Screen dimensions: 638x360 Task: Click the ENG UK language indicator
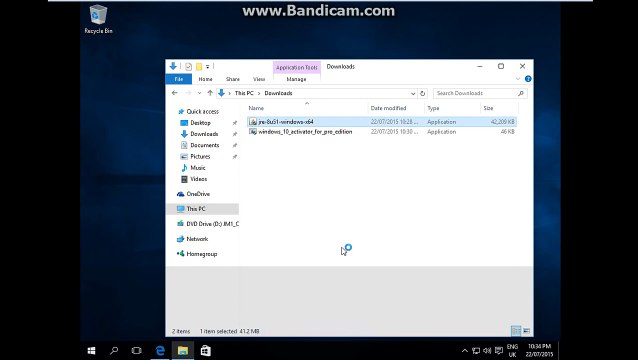[512, 351]
